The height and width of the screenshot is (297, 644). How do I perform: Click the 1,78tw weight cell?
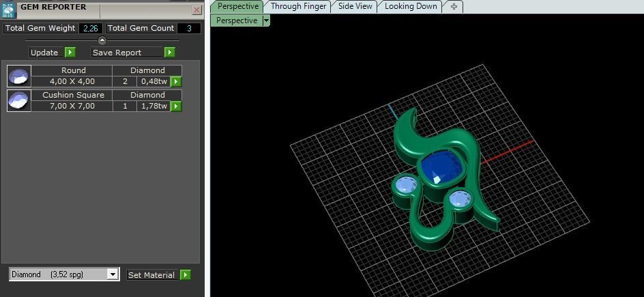coord(153,106)
